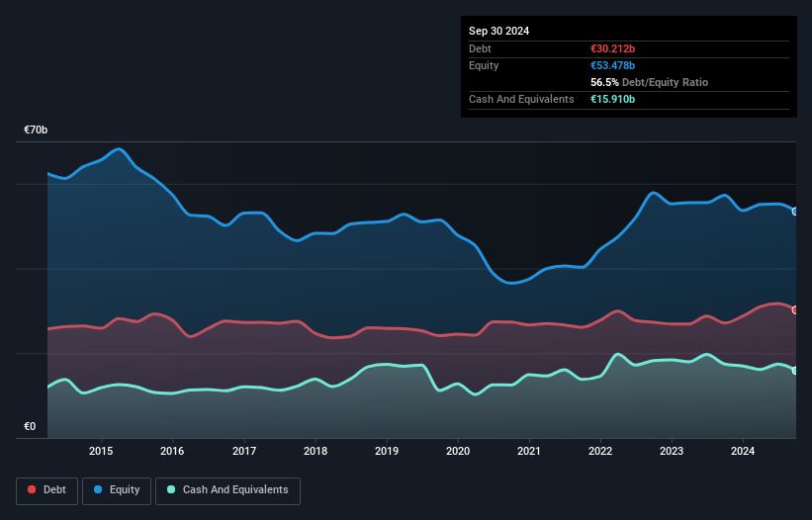Screen dimensions: 812x520
Task: Click the 2021 x-axis label
Action: click(529, 451)
